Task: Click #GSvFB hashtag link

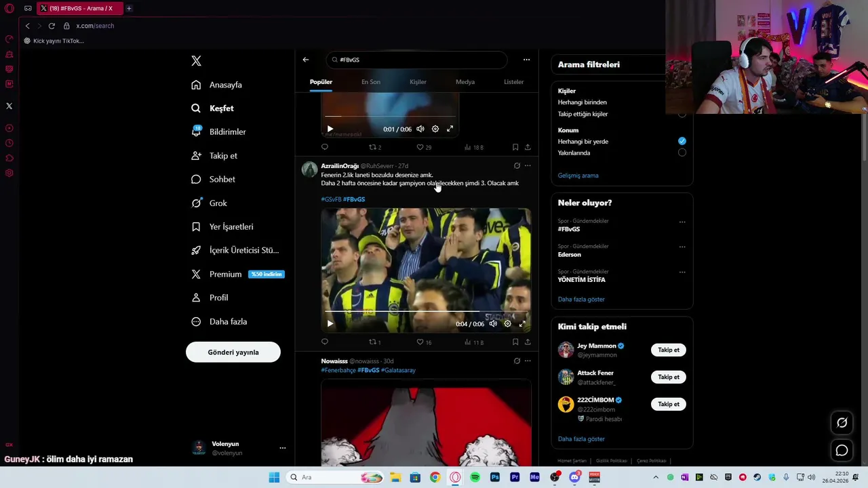Action: coord(331,199)
